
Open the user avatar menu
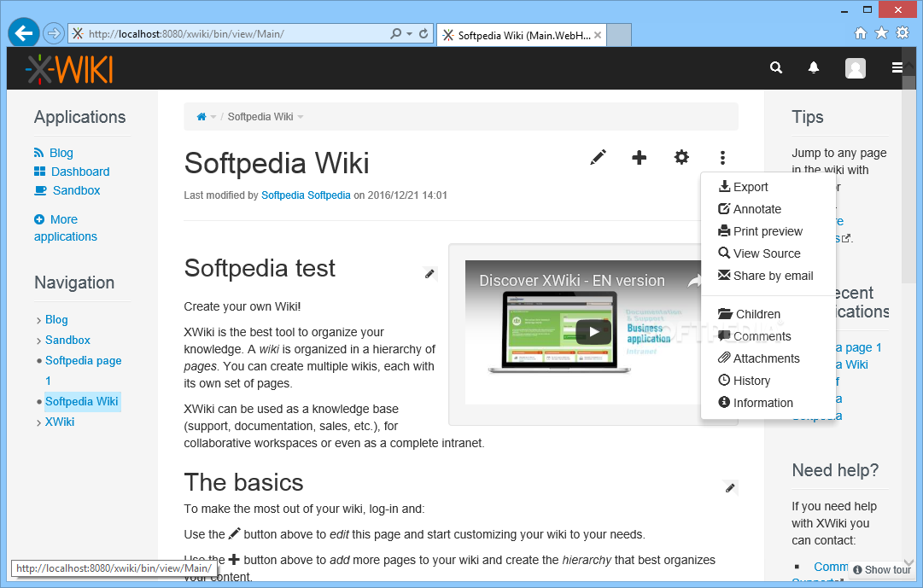pyautogui.click(x=856, y=68)
